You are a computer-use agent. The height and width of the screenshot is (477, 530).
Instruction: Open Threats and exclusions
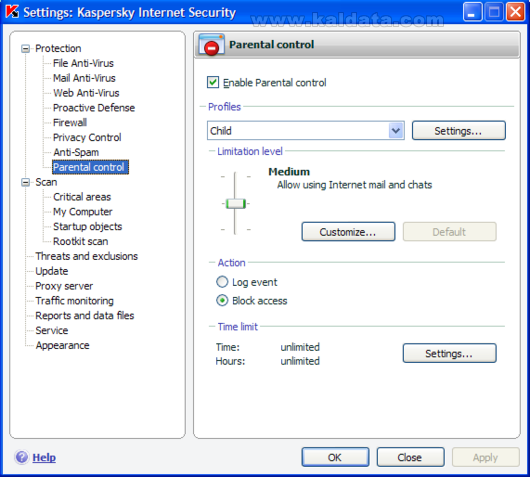coord(87,256)
